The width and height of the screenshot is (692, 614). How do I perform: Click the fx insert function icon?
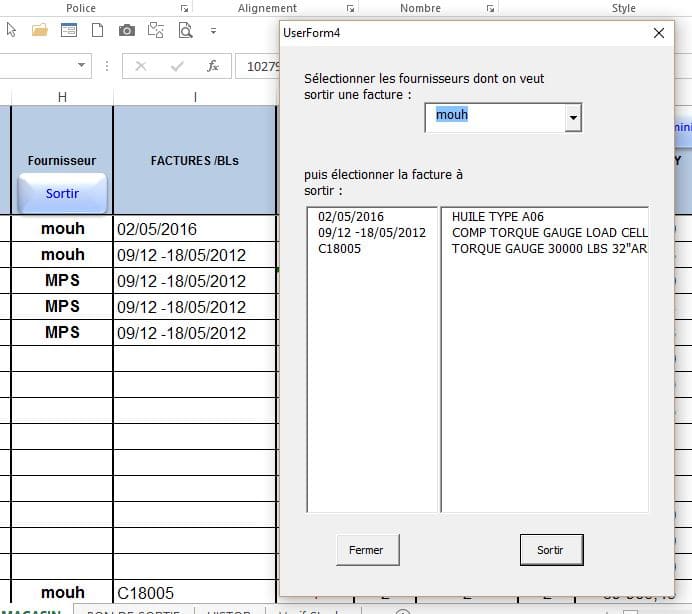pos(212,66)
